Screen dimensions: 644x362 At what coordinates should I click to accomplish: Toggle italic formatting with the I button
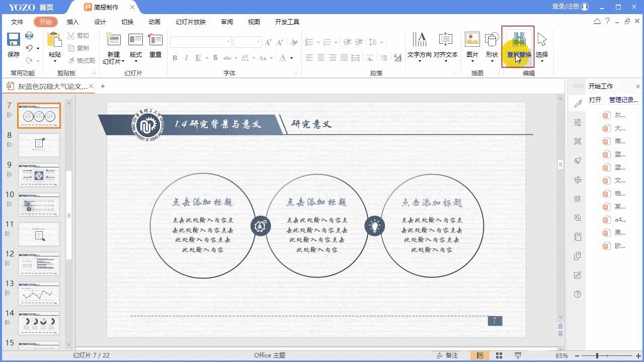coord(186,58)
